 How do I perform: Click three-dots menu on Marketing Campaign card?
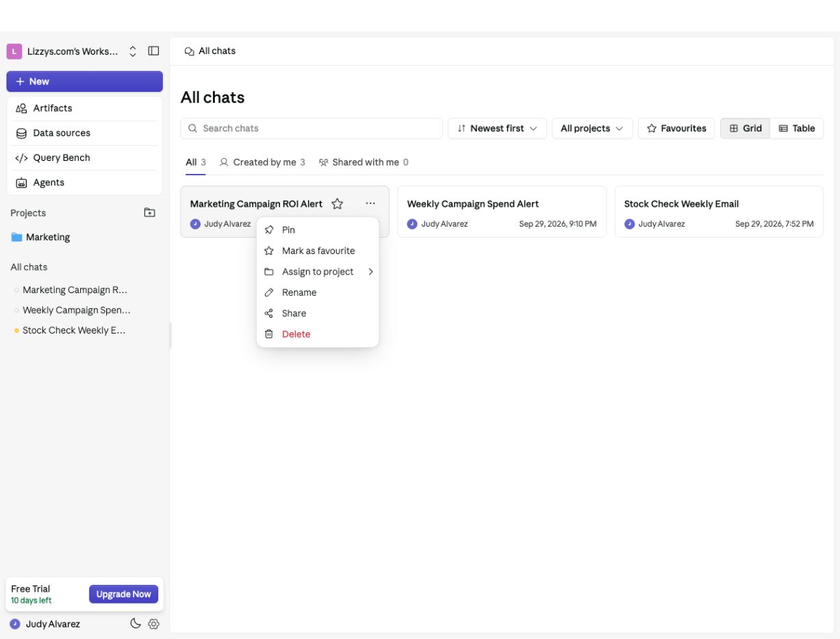(x=370, y=203)
